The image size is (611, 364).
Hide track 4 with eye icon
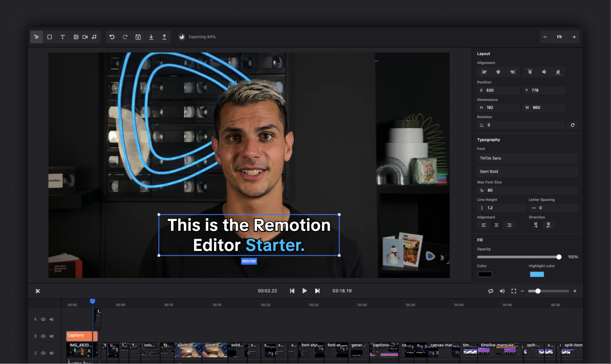tap(43, 319)
